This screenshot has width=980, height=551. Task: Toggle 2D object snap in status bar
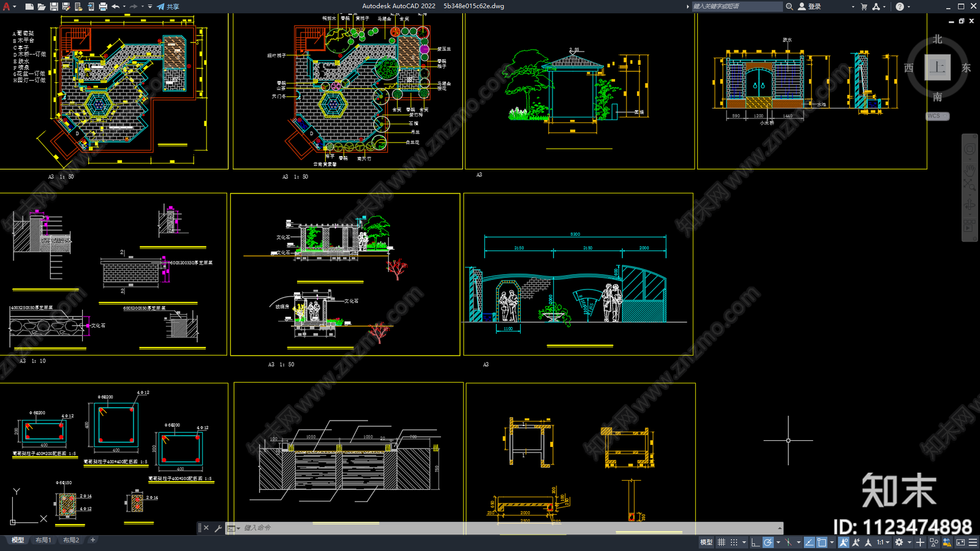pos(821,542)
